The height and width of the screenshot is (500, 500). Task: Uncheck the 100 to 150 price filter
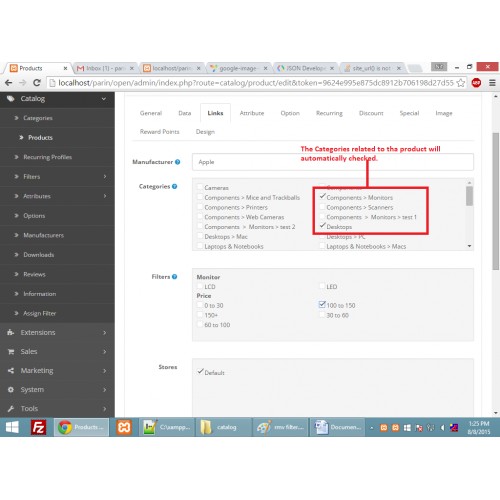322,304
